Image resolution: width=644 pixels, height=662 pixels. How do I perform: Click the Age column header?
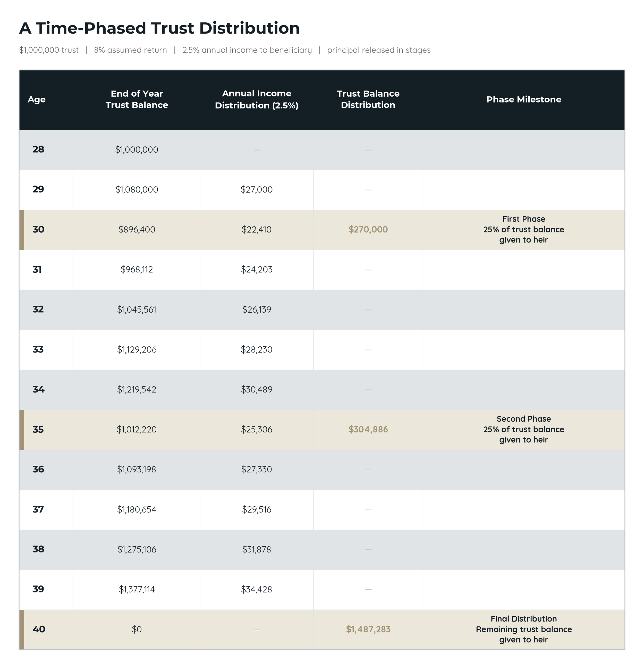37,99
